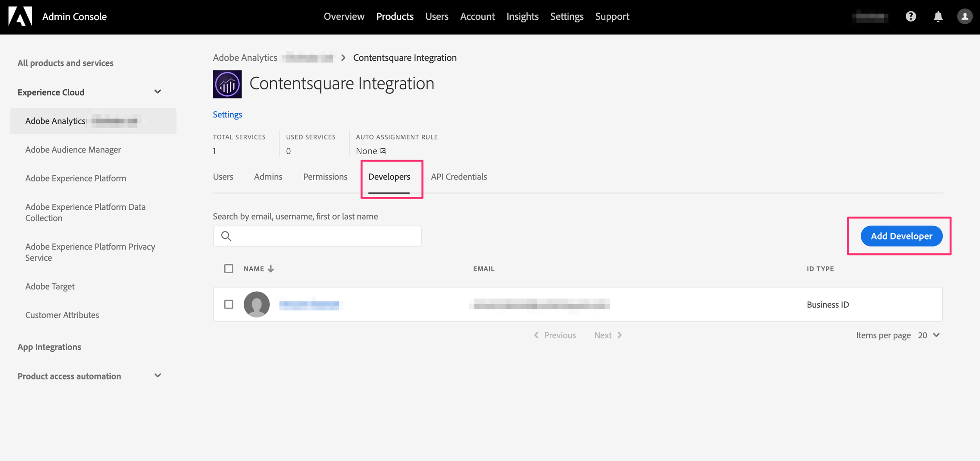Open the user profile avatar icon
This screenshot has height=461, width=980.
(965, 16)
